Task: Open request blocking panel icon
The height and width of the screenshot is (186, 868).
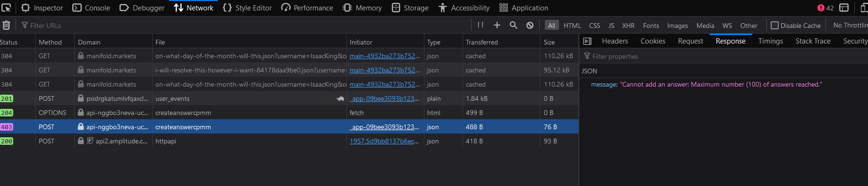Action: pos(530,25)
